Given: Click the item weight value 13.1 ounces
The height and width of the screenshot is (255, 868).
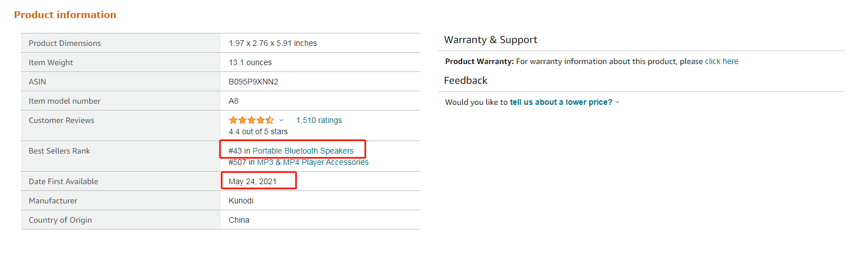Looking at the screenshot, I should click(x=250, y=62).
